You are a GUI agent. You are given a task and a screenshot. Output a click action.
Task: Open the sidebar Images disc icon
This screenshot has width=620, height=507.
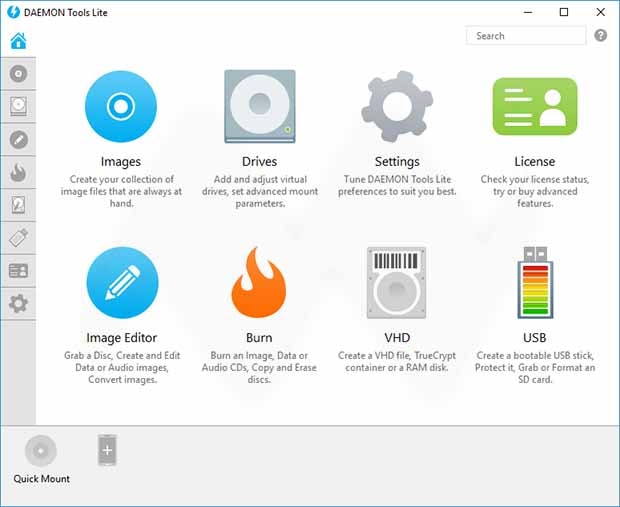[x=18, y=74]
